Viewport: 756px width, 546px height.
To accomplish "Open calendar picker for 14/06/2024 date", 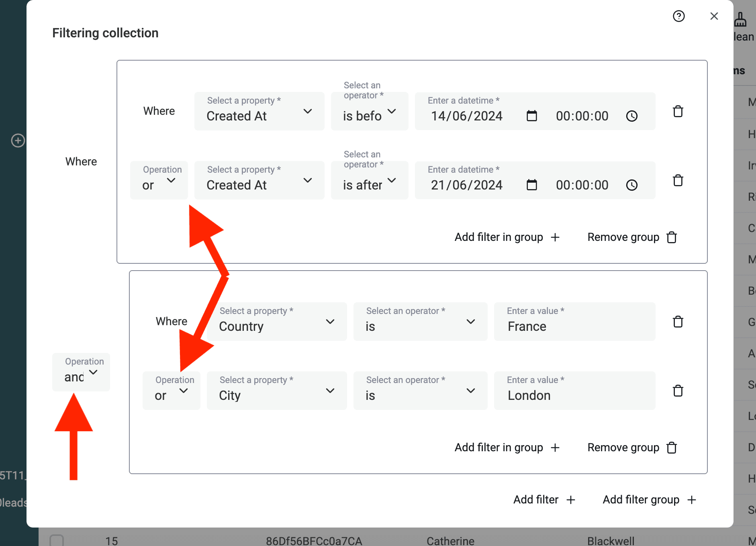I will 531,116.
